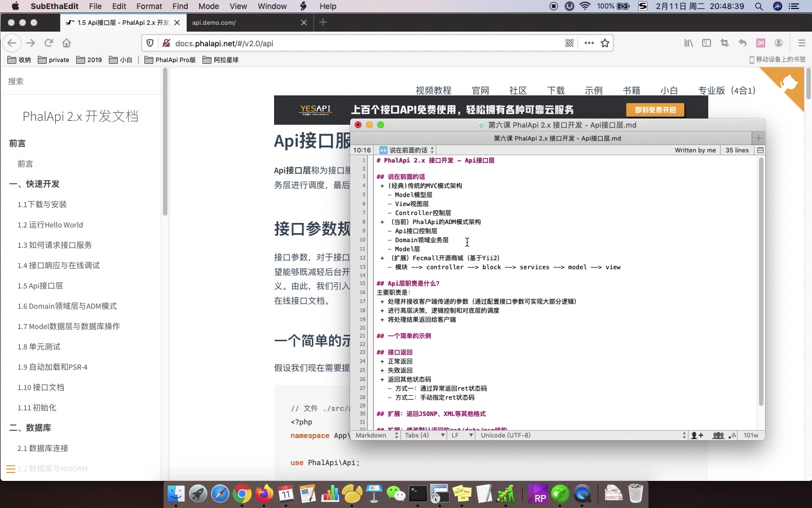Image resolution: width=812 pixels, height=508 pixels.
Task: Open Wi-Fi status menu
Action: (x=585, y=6)
